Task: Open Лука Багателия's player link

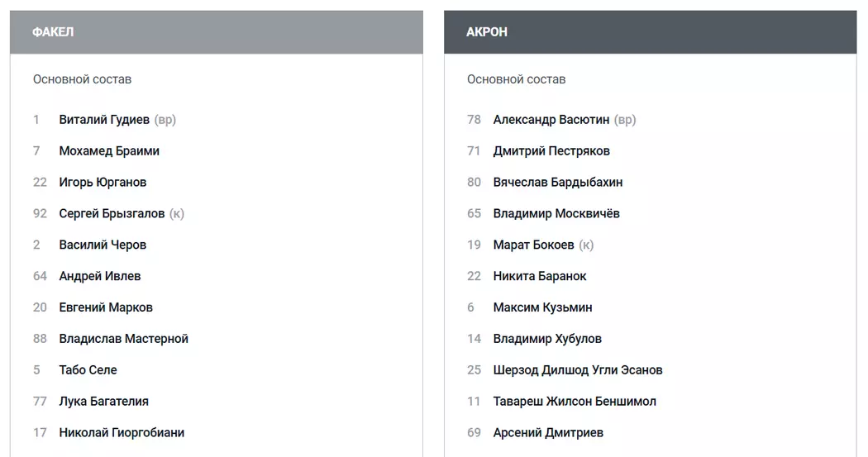Action: coord(104,402)
